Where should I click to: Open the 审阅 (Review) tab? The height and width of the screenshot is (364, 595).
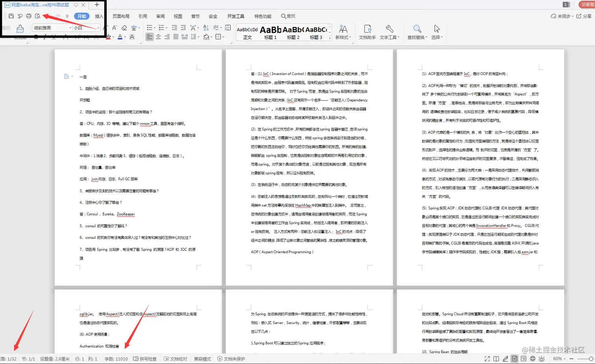tap(161, 16)
